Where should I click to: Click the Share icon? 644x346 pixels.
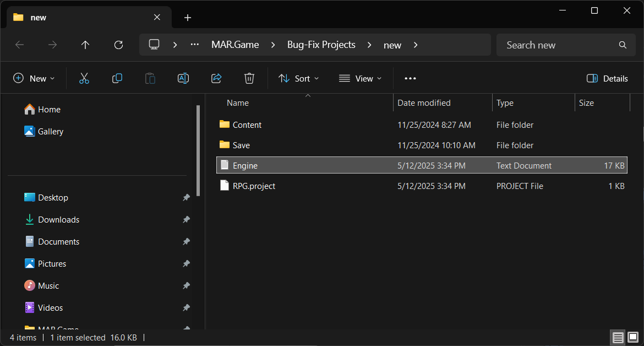click(216, 78)
